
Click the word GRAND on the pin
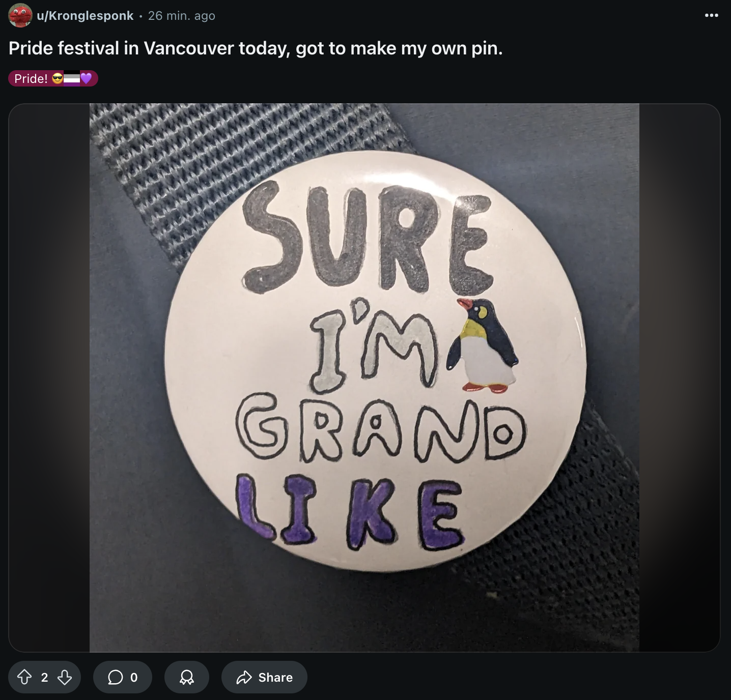tap(381, 430)
